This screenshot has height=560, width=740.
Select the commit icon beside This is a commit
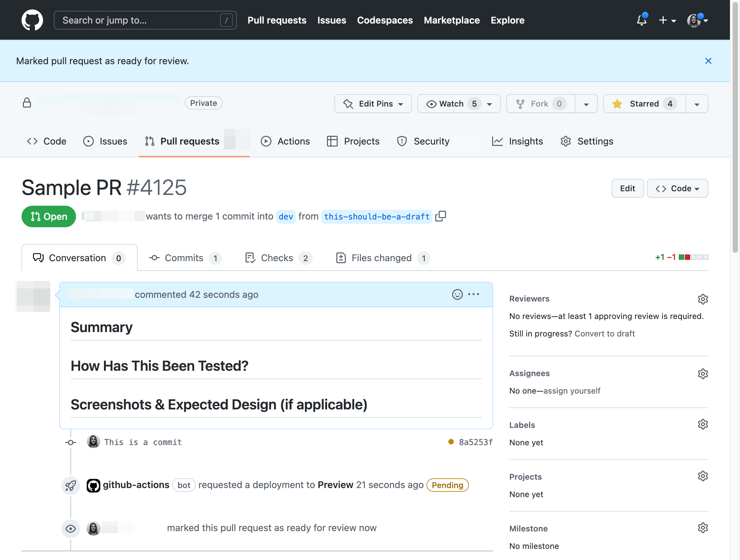(71, 443)
